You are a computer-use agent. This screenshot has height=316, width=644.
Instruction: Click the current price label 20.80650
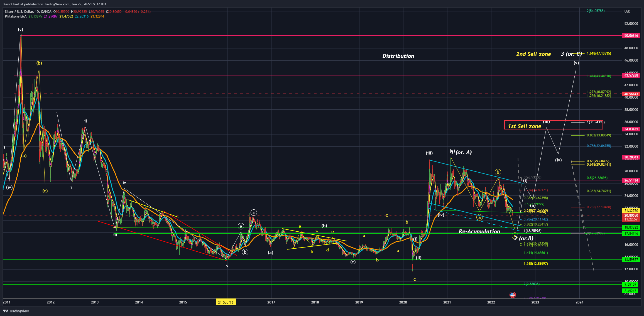[x=631, y=215]
